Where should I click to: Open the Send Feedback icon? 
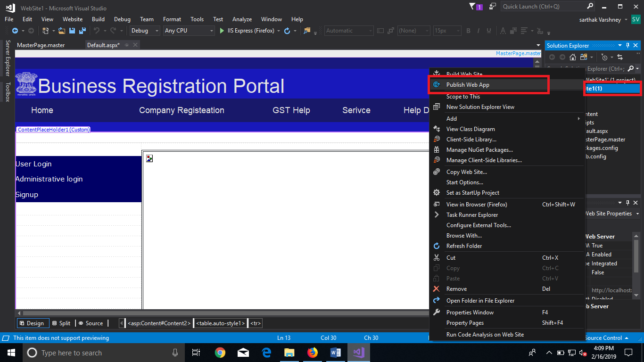pyautogui.click(x=493, y=7)
